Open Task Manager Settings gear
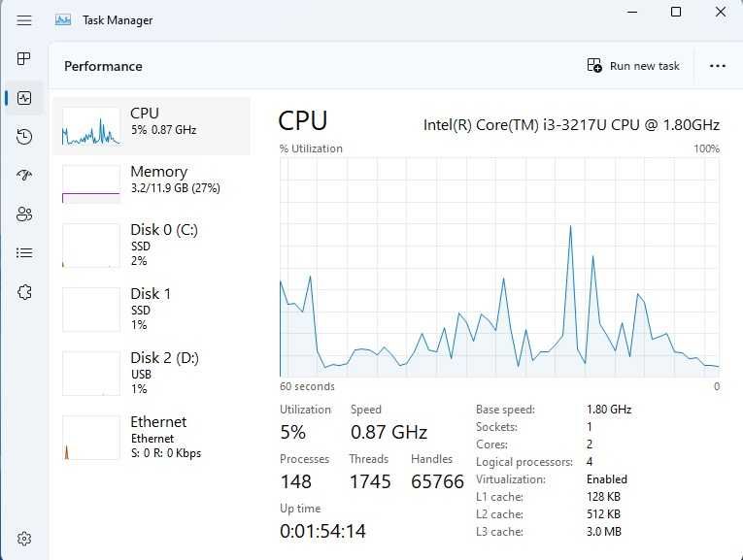This screenshot has height=560, width=743. coord(24,539)
